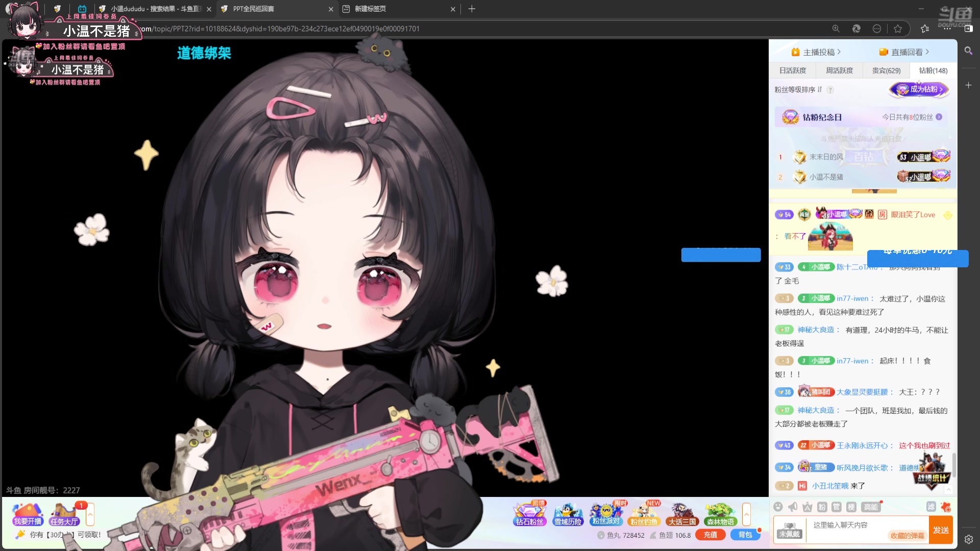The height and width of the screenshot is (551, 980).
Task: Expand the arrow beside 任务大厅
Action: [x=90, y=514]
